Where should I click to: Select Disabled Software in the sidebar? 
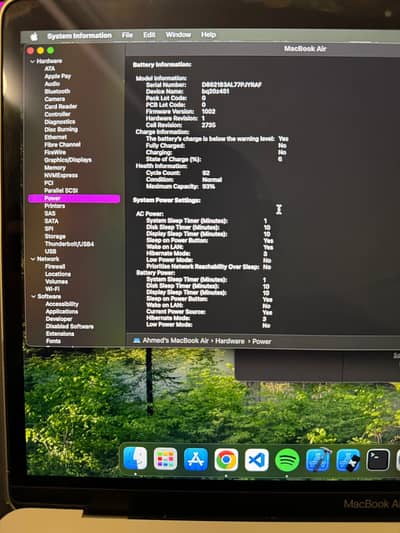(x=70, y=326)
